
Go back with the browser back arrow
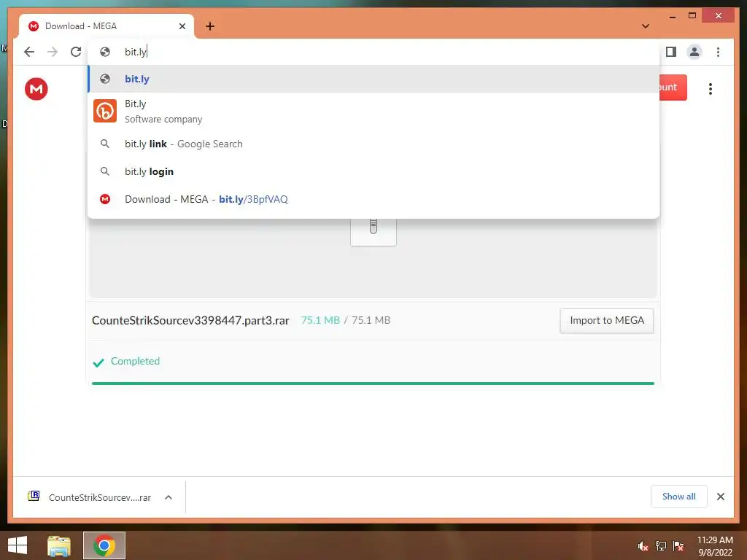(x=29, y=52)
